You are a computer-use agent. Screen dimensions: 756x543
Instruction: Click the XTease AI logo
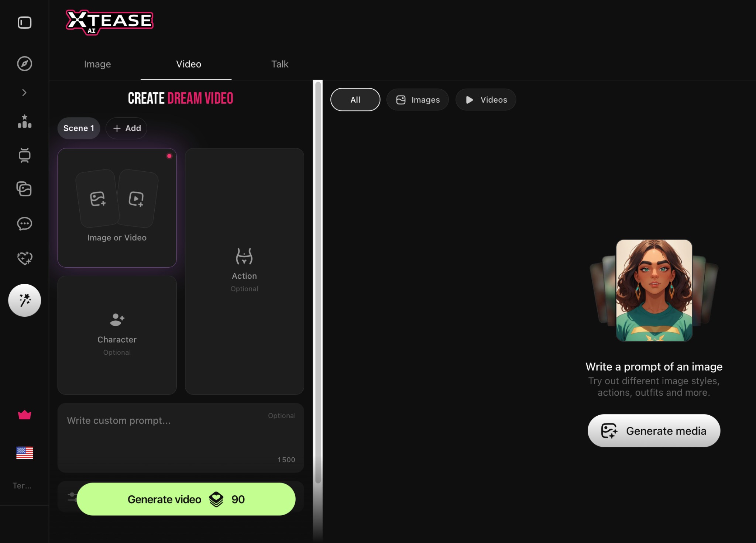coord(109,22)
